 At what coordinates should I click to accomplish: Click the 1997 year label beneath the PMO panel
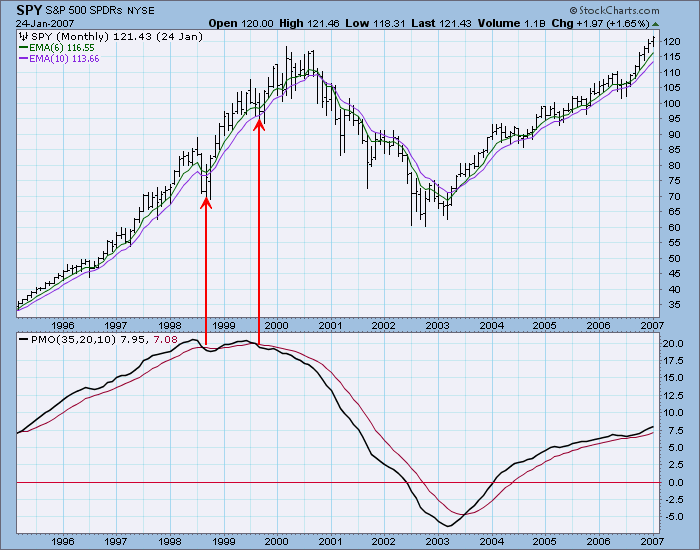[x=116, y=542]
